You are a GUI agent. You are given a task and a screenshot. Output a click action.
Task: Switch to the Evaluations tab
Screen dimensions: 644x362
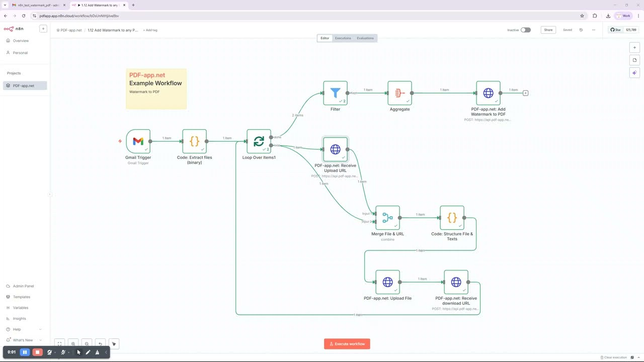[x=365, y=38]
